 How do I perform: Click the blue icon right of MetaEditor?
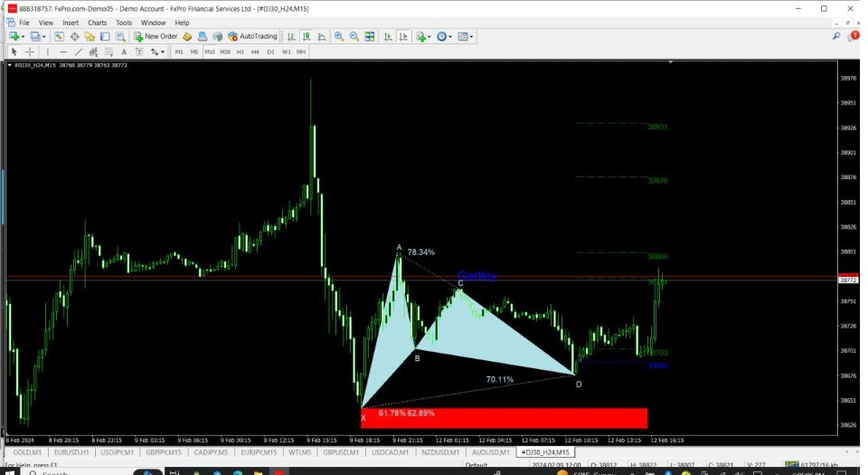click(203, 36)
